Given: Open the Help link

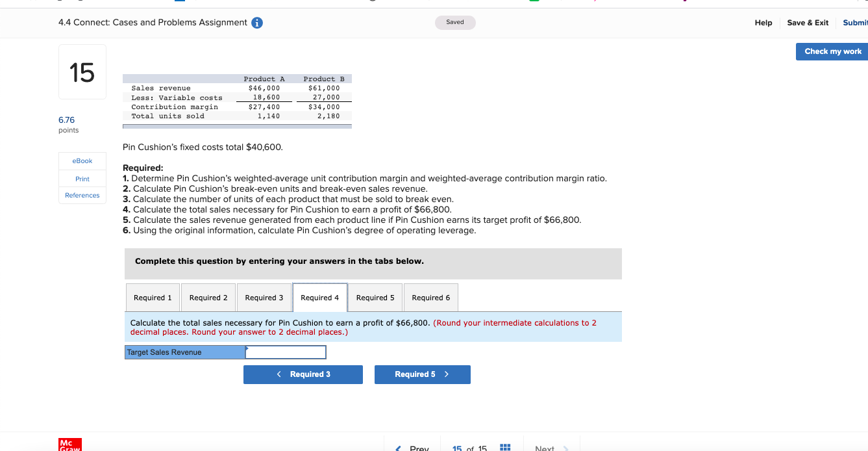Looking at the screenshot, I should coord(763,22).
